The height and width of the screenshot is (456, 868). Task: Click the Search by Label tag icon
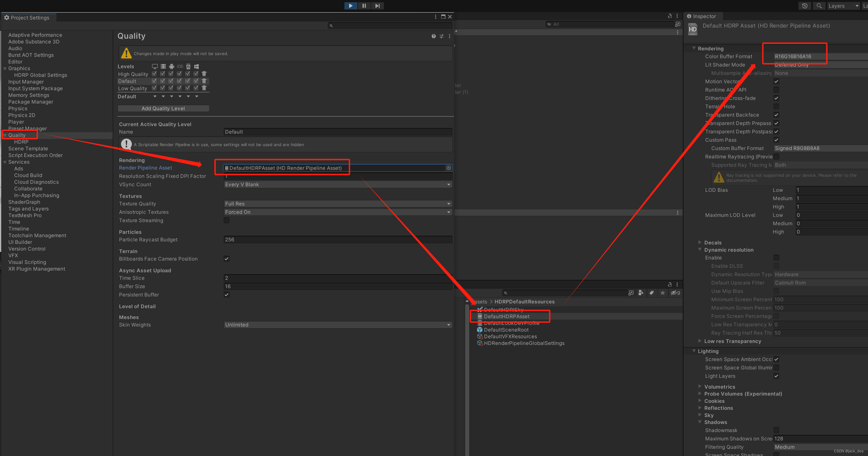[652, 293]
